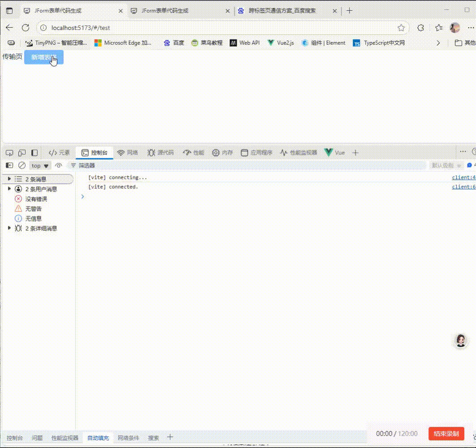Click the 结束录制 recording button
476x448 pixels.
pos(446,433)
